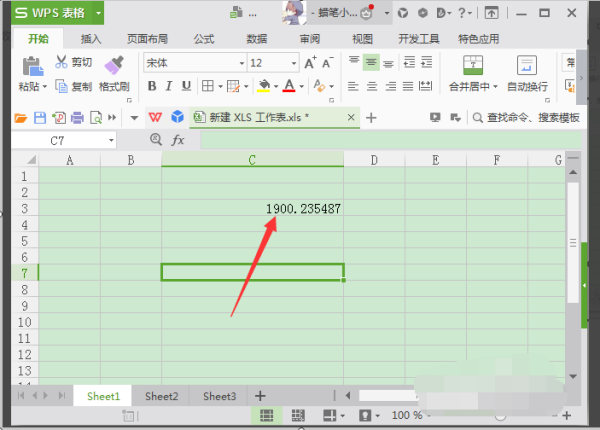This screenshot has width=600, height=430.
Task: Expand Merge and Center dropdown arrow
Action: pyautogui.click(x=495, y=87)
